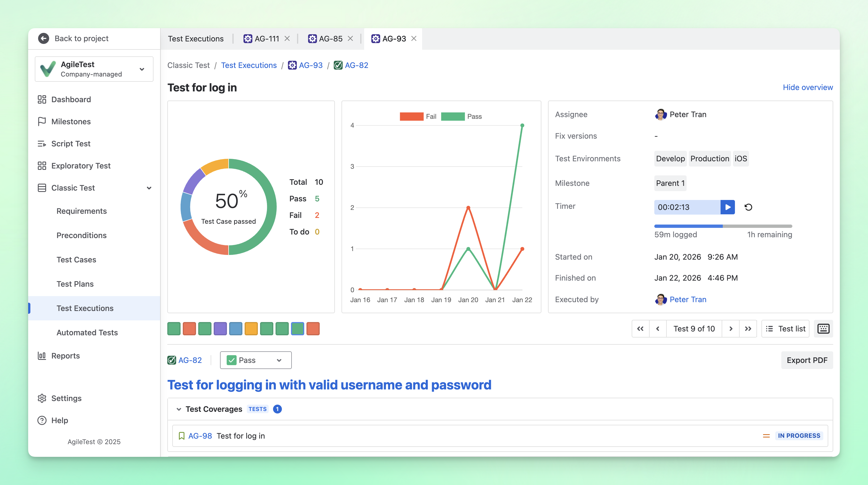Viewport: 868px width, 485px height.
Task: Toggle Fail series in the chart legend
Action: pyautogui.click(x=418, y=116)
